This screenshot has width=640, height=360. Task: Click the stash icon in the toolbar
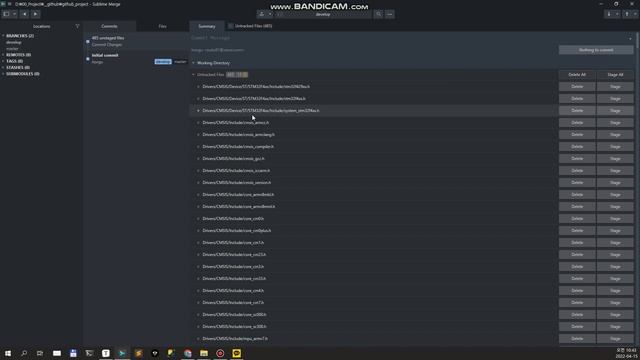tap(262, 14)
